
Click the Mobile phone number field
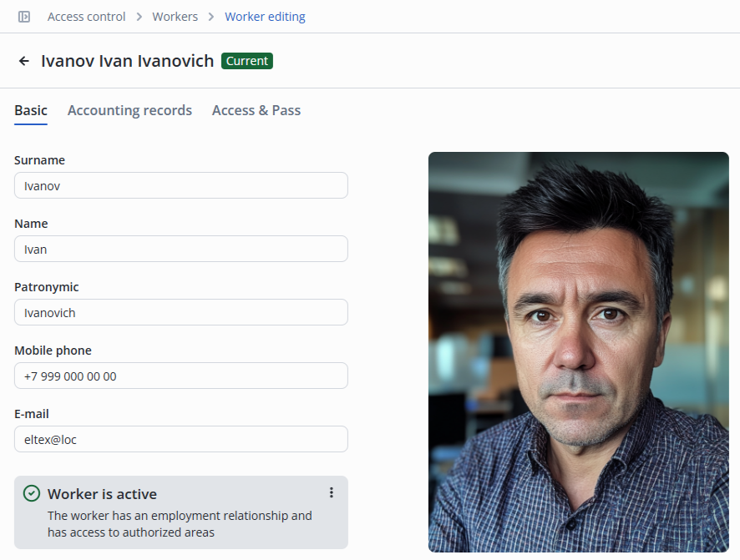click(181, 376)
